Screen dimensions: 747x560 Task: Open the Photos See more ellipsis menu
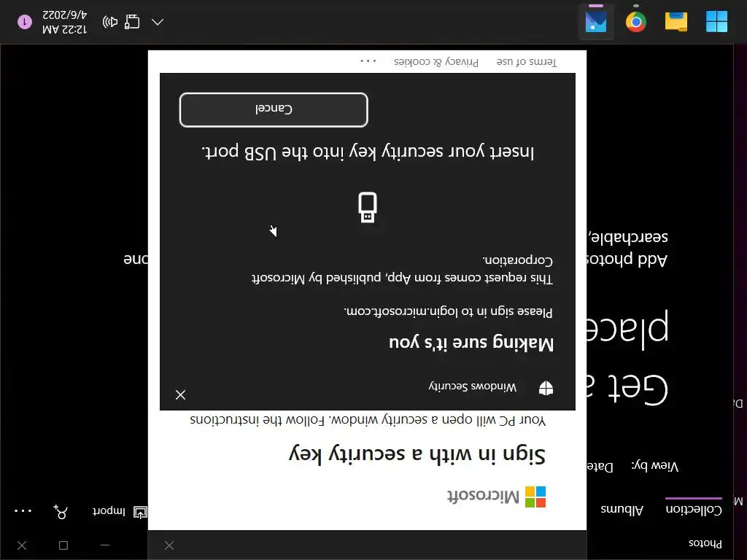23,511
